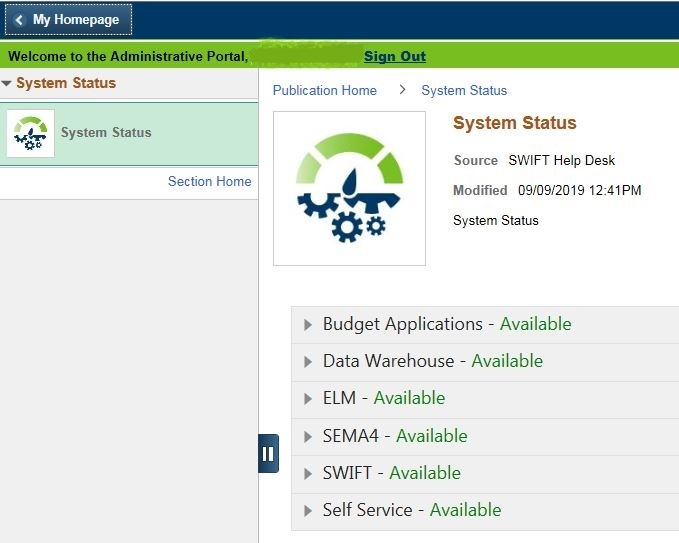The image size is (679, 543).
Task: Click the Self Service - Available row text
Action: pyautogui.click(x=412, y=510)
